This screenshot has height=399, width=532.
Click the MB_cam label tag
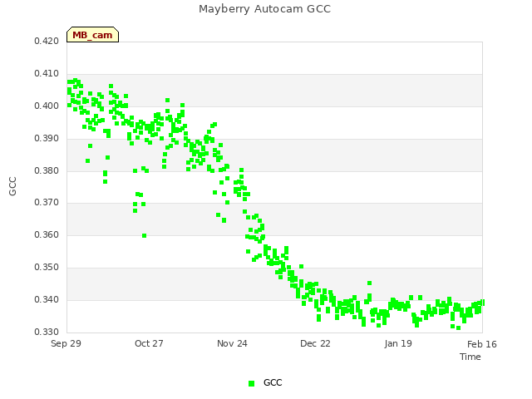(92, 35)
